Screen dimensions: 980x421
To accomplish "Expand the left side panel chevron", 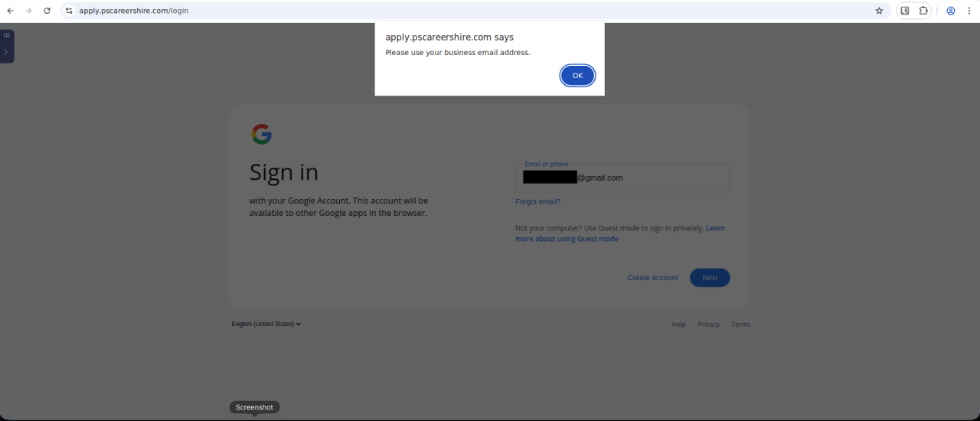I will pyautogui.click(x=6, y=52).
